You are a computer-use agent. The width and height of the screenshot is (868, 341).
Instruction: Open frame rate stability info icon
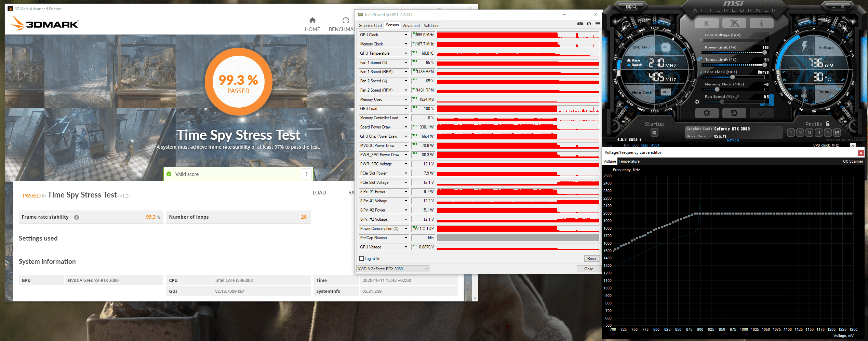77,217
